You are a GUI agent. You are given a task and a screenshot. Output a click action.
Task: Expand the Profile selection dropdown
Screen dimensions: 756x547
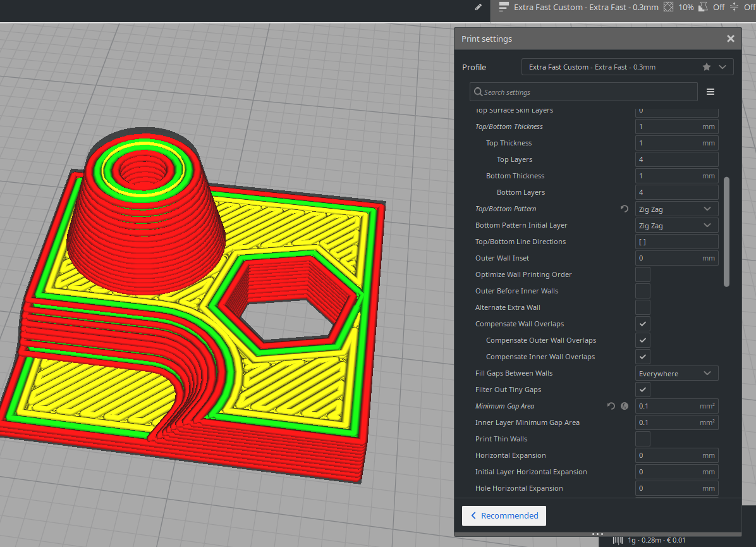coord(722,66)
